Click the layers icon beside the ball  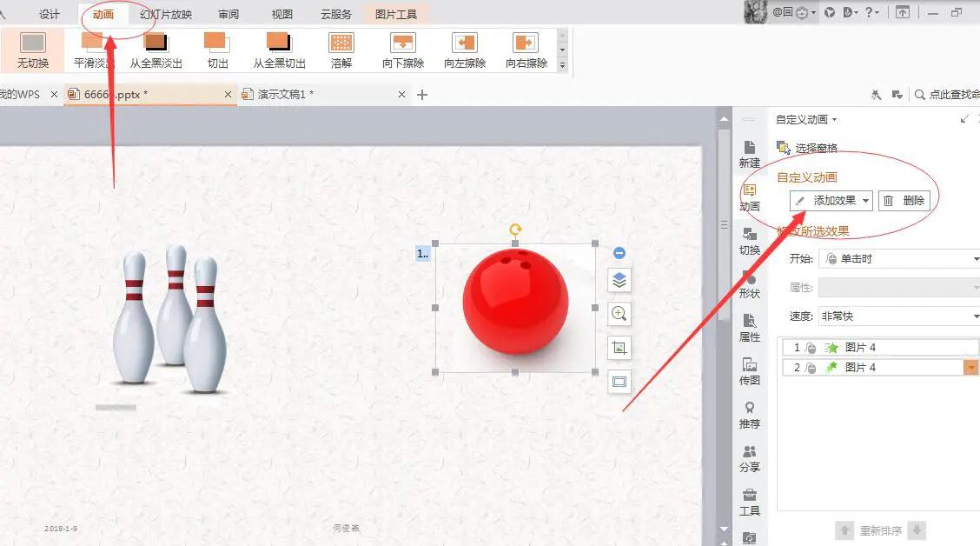coord(619,280)
